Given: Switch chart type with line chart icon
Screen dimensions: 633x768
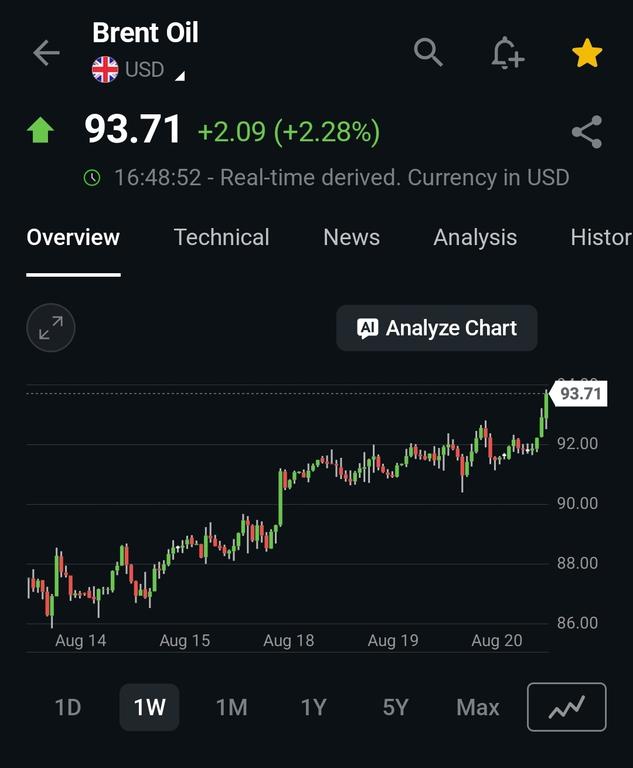Looking at the screenshot, I should coord(566,707).
